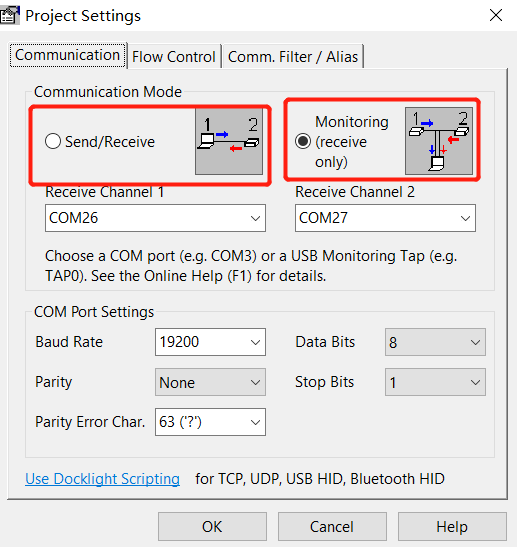517x547 pixels.
Task: Click the Send/Receive connection diagram icon
Action: pos(229,142)
